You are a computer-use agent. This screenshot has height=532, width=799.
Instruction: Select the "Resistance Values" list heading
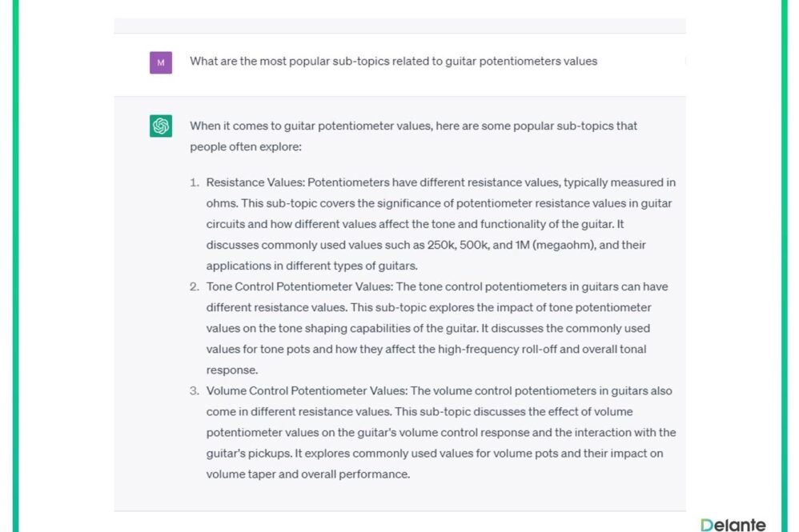[x=255, y=182]
